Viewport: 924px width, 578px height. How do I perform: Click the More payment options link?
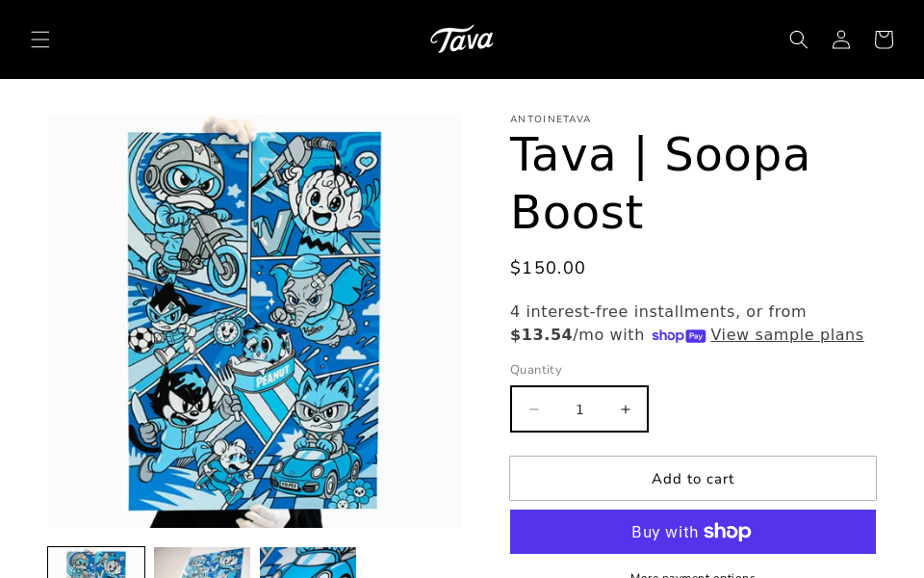tap(693, 574)
